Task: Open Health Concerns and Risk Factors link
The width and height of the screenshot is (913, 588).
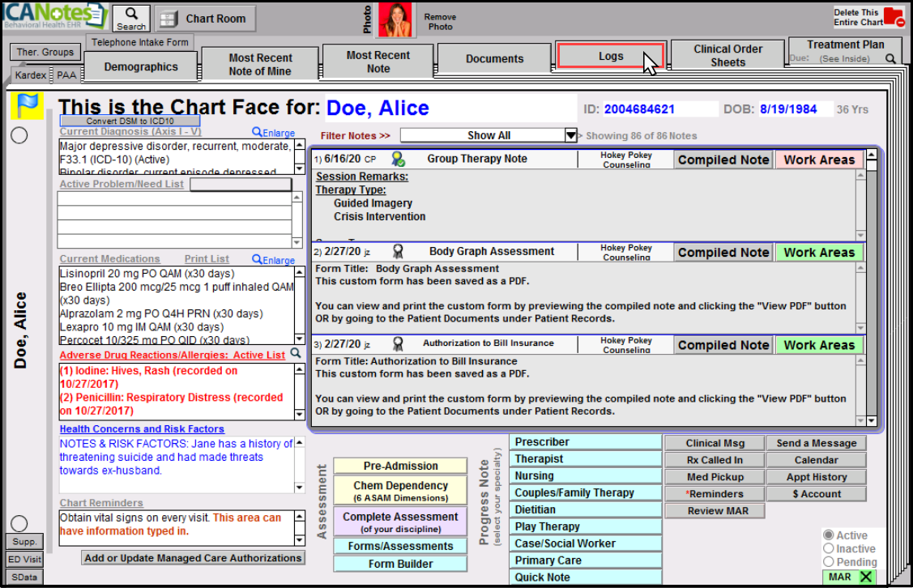Action: click(x=142, y=429)
